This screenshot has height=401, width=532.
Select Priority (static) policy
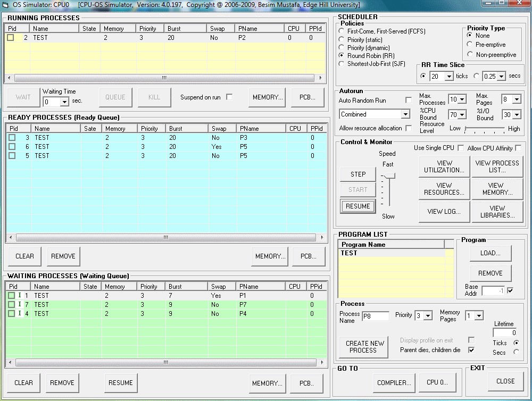click(x=342, y=39)
